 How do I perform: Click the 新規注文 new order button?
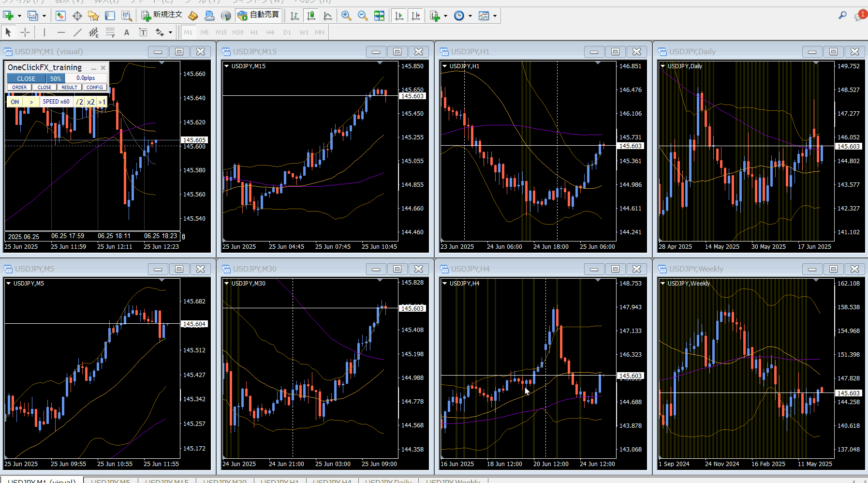point(162,15)
